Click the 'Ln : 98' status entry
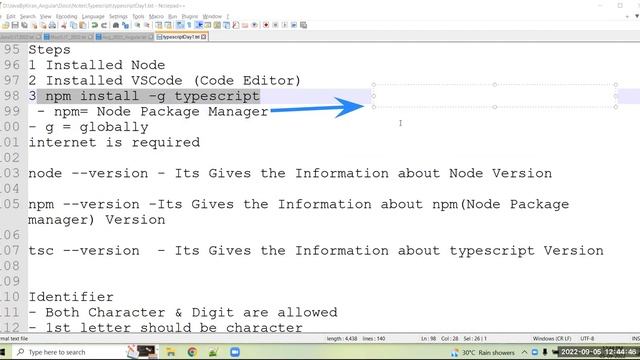 [x=429, y=338]
